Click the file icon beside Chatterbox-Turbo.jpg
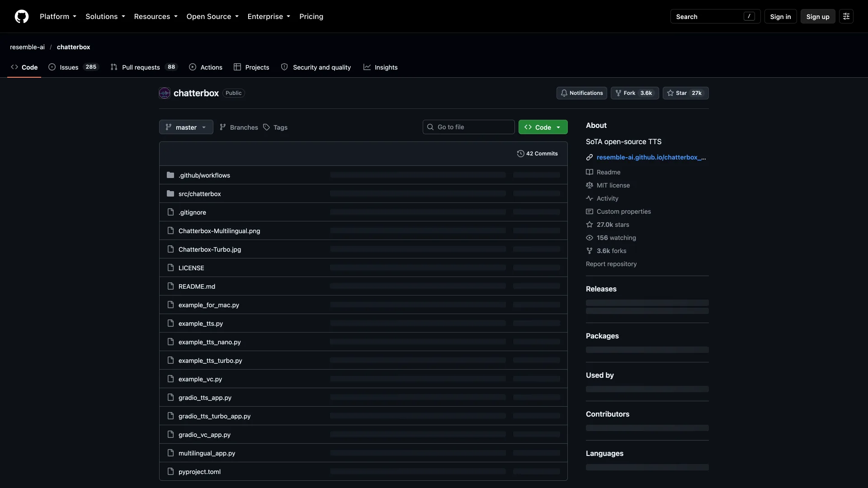868x488 pixels. coord(170,249)
